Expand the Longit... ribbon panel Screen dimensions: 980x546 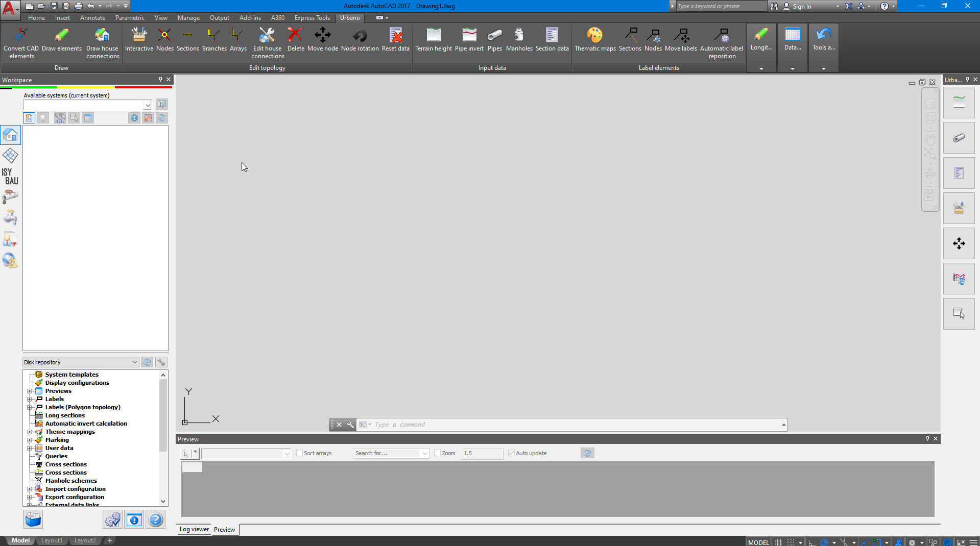[761, 68]
